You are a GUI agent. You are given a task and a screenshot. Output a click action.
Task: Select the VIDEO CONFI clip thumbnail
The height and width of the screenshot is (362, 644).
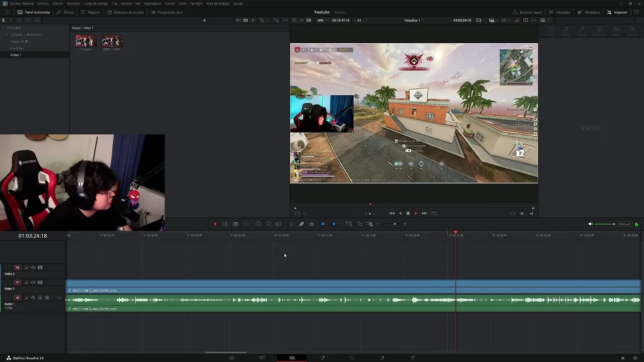coord(112,42)
